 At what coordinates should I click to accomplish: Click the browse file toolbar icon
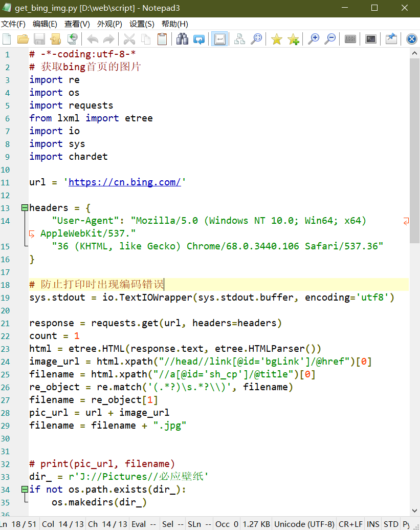point(56,39)
